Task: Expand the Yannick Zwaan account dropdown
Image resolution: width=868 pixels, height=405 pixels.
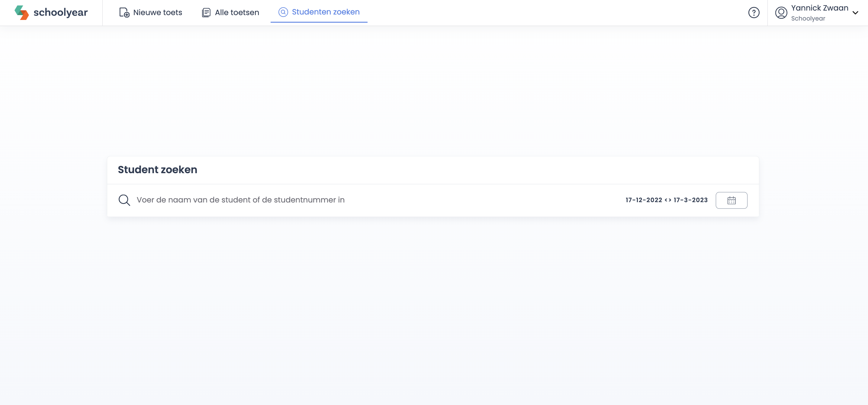Action: 855,12
